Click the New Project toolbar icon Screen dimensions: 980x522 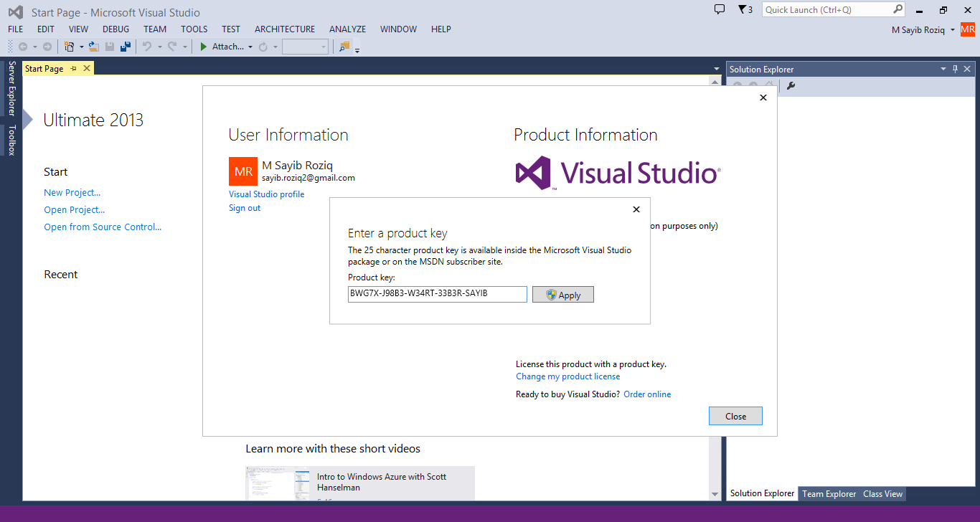pos(69,47)
